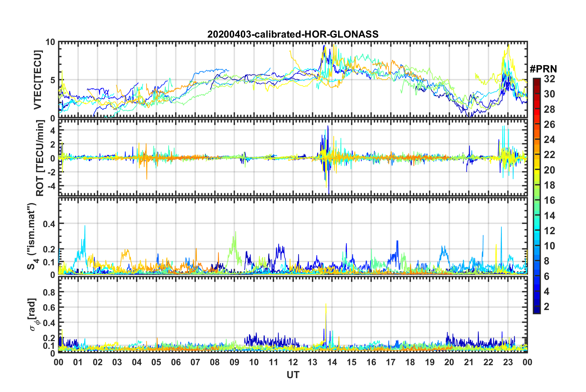The height and width of the screenshot is (392, 586).
Task: Select the ROT [TECU/min] y-axis label
Action: 40,158
